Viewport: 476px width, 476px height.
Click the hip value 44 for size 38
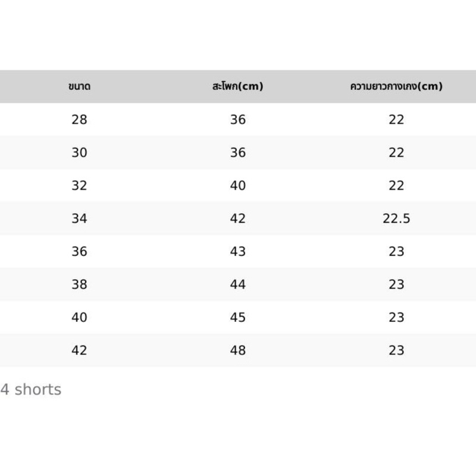click(237, 284)
